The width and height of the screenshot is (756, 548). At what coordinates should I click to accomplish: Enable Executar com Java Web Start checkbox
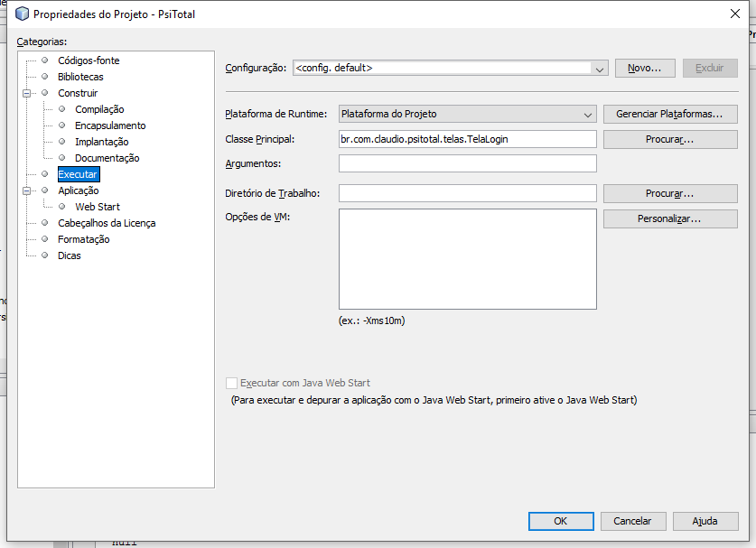pos(231,383)
